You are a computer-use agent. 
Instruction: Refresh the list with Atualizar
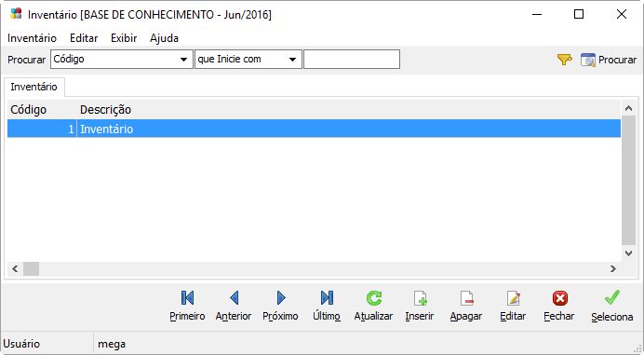(x=373, y=306)
